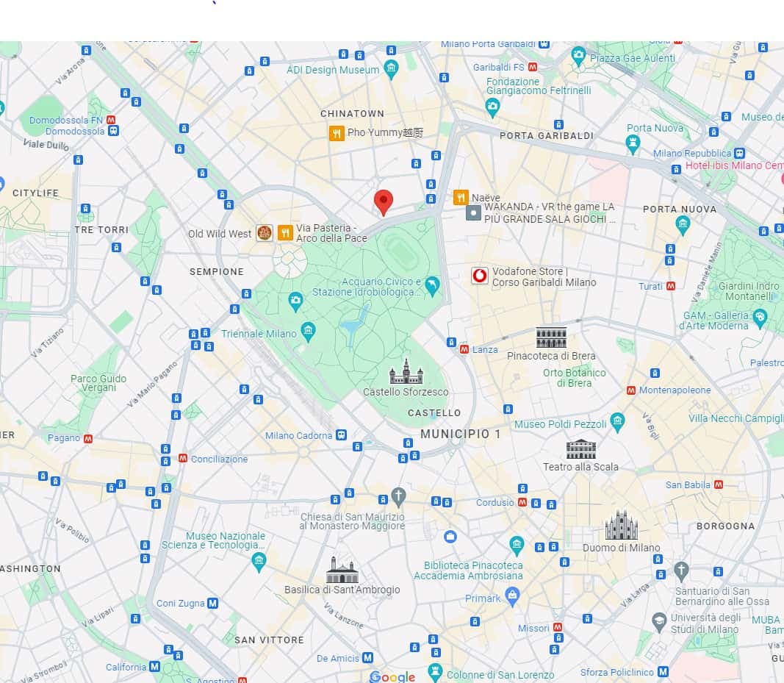Viewport: 784px width, 683px height.
Task: Click the Cordusio metro station icon
Action: tap(522, 502)
